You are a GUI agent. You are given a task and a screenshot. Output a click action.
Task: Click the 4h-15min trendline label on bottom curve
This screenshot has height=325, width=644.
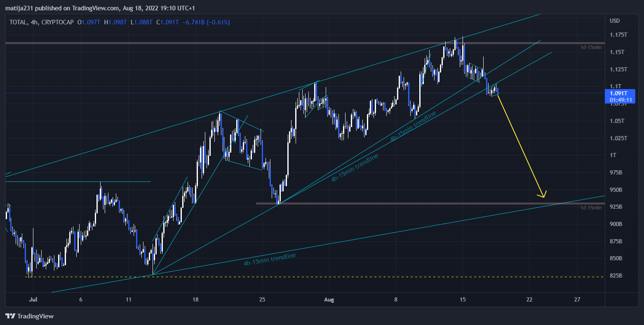tap(270, 259)
